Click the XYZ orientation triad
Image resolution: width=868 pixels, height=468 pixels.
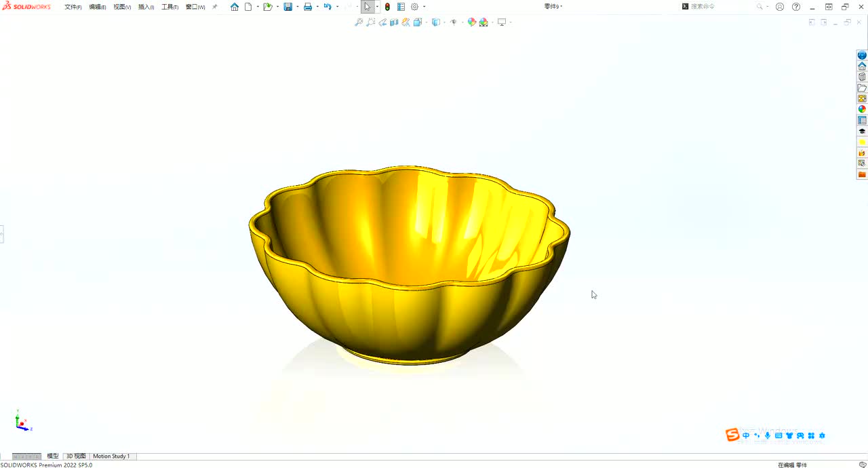coord(22,421)
